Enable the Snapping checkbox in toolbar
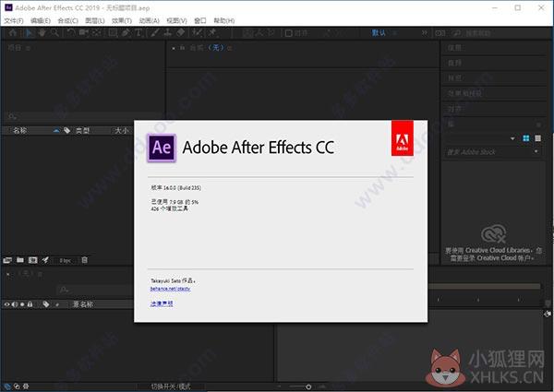The image size is (554, 392). pyautogui.click(x=288, y=33)
